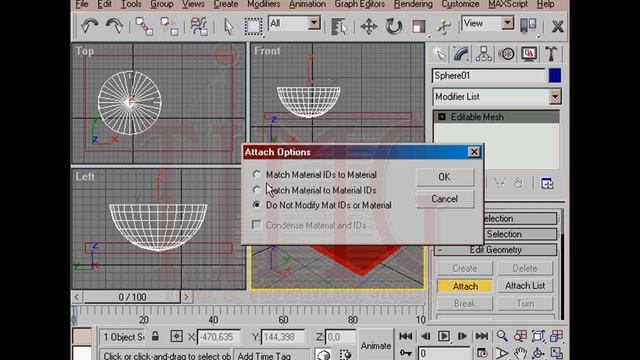Click the Zoom Extents viewport tool

[x=538, y=336]
